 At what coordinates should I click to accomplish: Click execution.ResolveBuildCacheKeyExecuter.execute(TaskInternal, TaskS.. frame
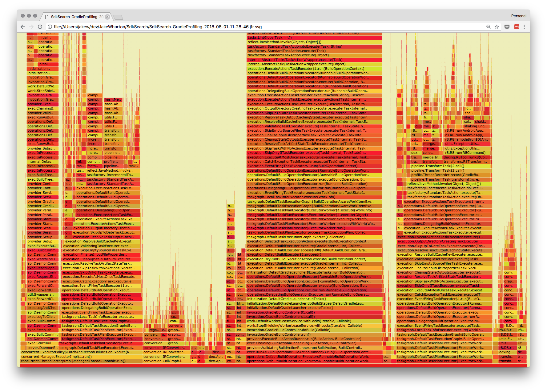pos(314,122)
